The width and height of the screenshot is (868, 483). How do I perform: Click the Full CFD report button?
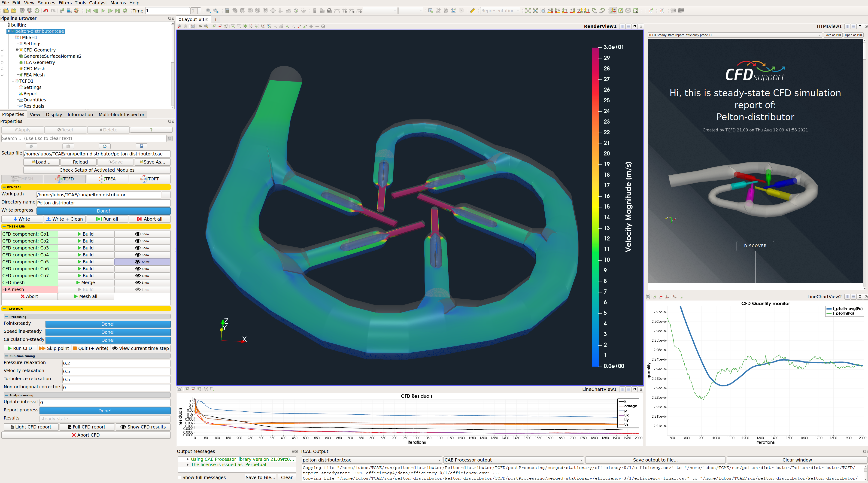pos(87,427)
